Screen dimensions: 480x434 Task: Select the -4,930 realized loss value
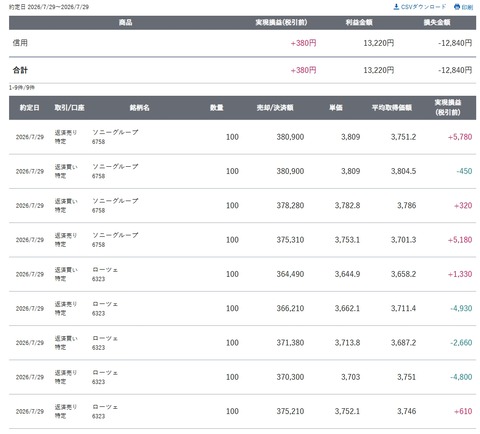[x=461, y=309]
